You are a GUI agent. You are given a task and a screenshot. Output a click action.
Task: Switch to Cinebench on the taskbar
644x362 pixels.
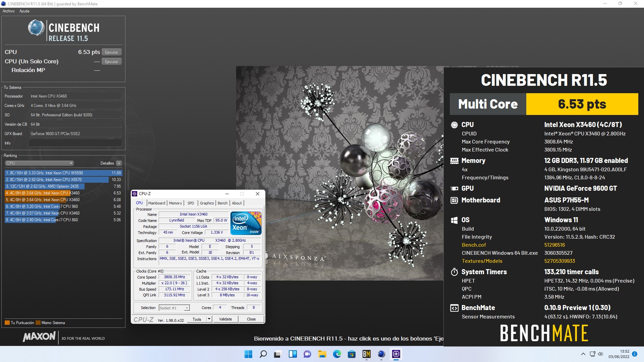point(381,354)
